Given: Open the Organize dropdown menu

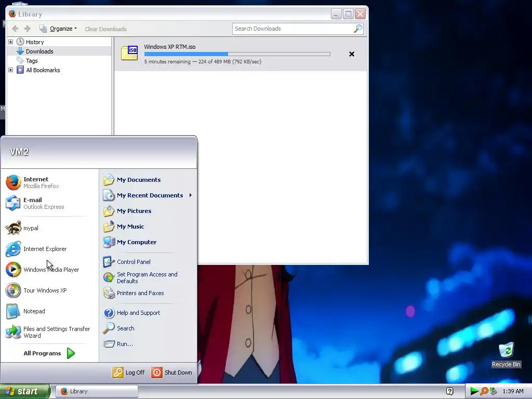Looking at the screenshot, I should coord(58,29).
